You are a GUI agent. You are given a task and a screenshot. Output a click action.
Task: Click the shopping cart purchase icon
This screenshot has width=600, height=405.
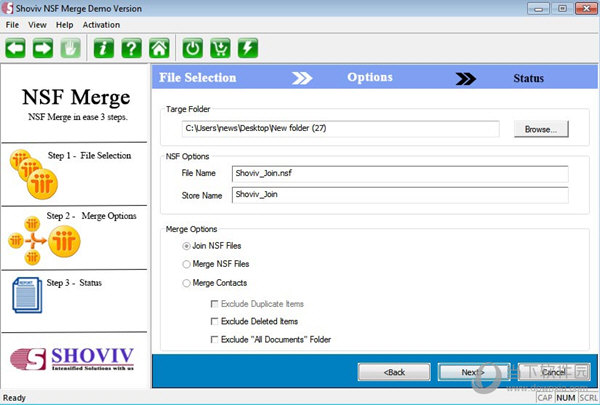click(x=220, y=48)
